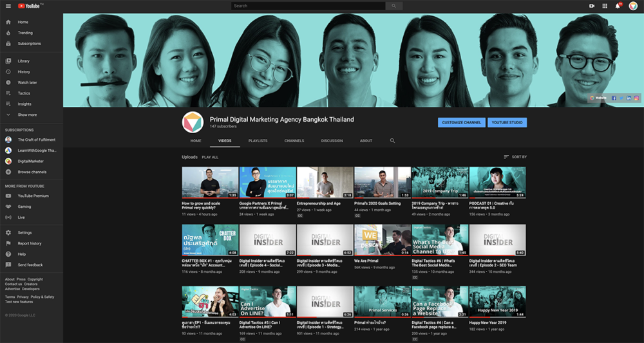Viewport: 644px width, 343px height.
Task: Click the 'PODCAST 01' video title
Action: coord(493,205)
